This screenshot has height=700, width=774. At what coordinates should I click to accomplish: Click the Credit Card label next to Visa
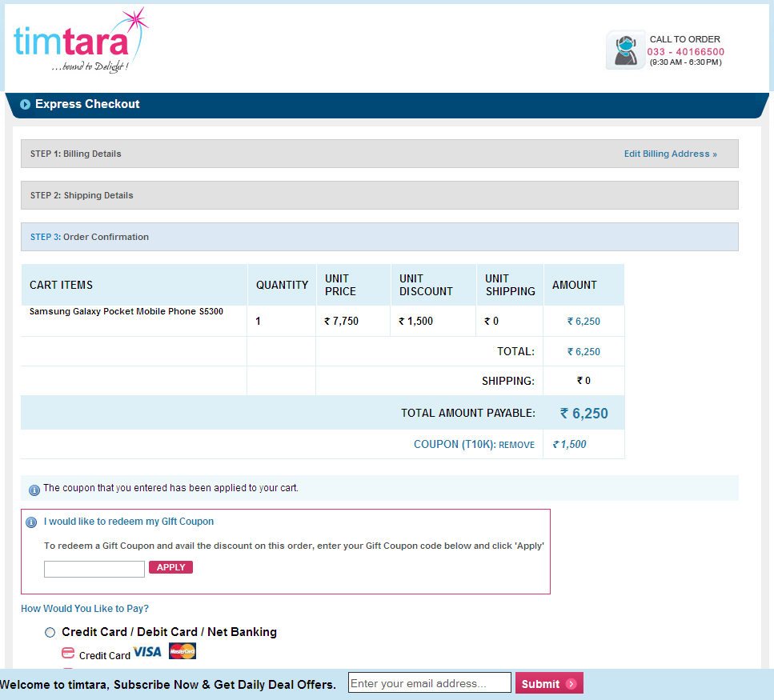coord(105,656)
